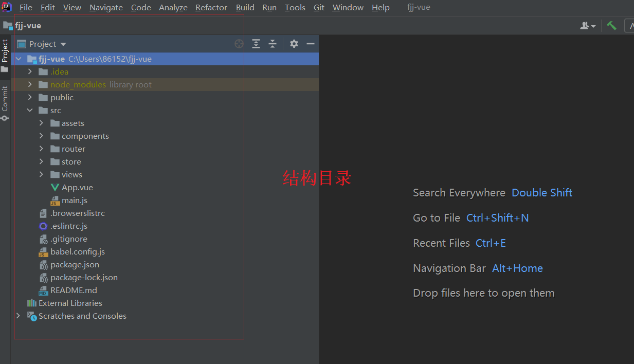This screenshot has width=634, height=364.
Task: Toggle the Project tool window side tab
Action: click(x=5, y=56)
